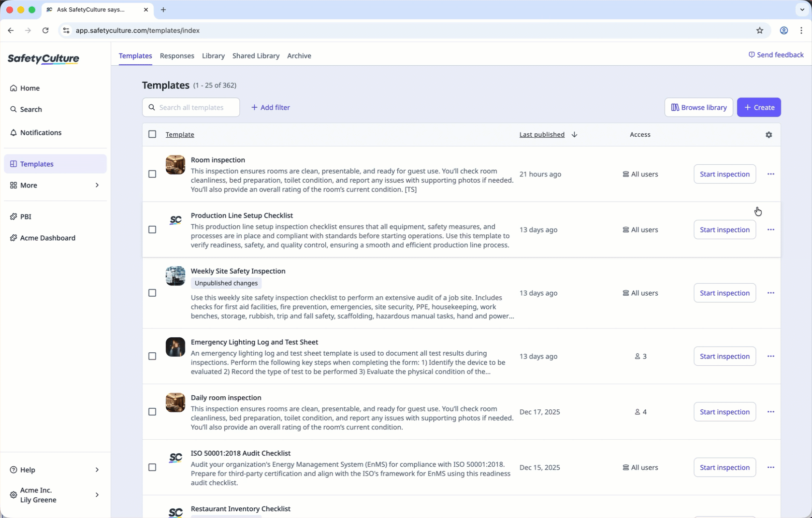Go to Home in the sidebar
The image size is (812, 518).
pos(55,88)
